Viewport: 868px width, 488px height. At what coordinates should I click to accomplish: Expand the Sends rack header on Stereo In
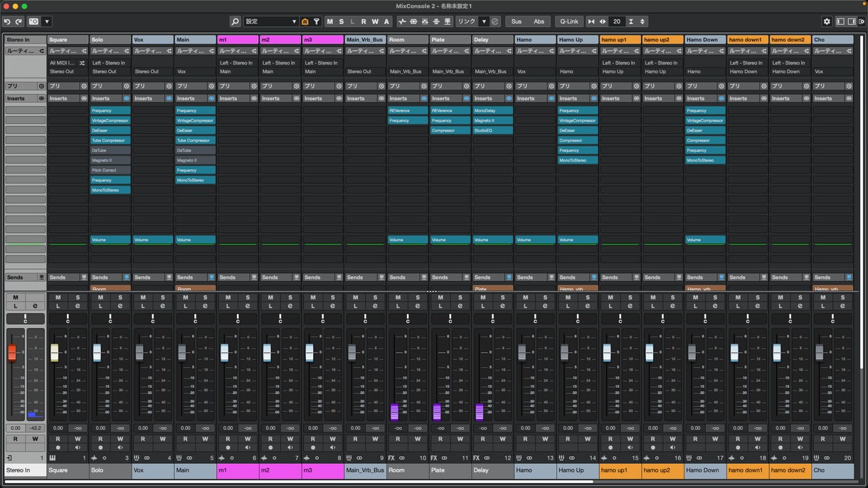pyautogui.click(x=25, y=277)
